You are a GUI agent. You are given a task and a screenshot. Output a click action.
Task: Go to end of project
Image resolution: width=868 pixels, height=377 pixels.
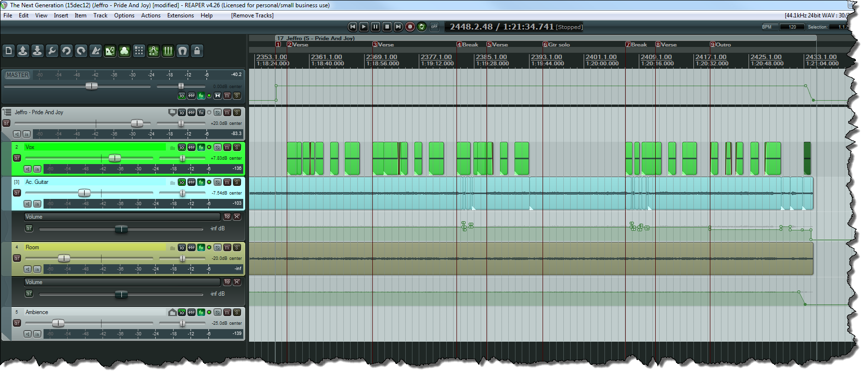coord(398,27)
